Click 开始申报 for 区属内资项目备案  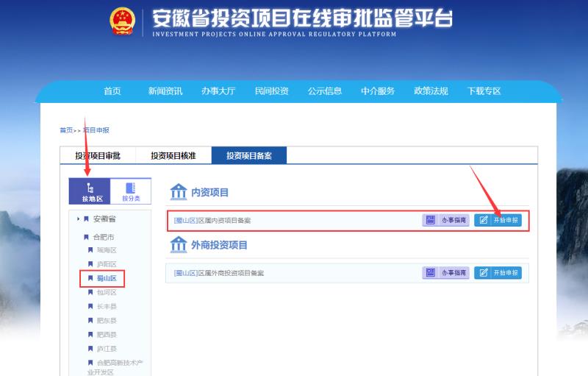(498, 220)
